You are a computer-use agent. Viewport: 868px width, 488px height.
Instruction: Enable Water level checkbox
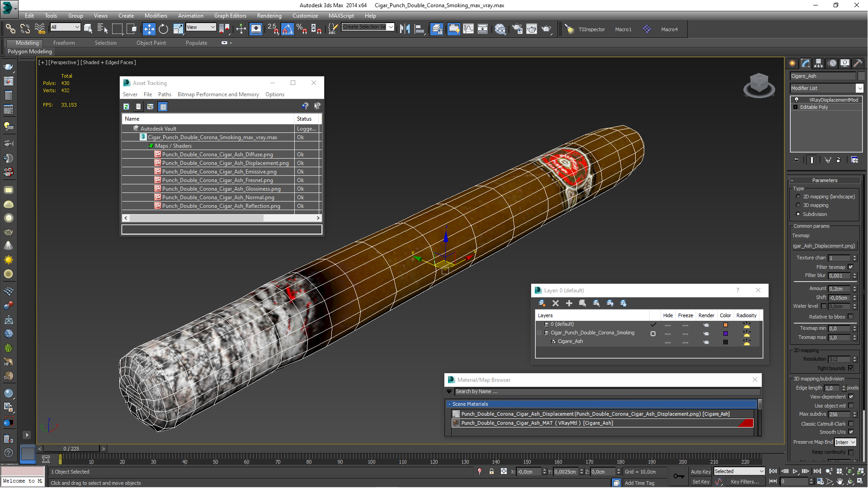824,306
